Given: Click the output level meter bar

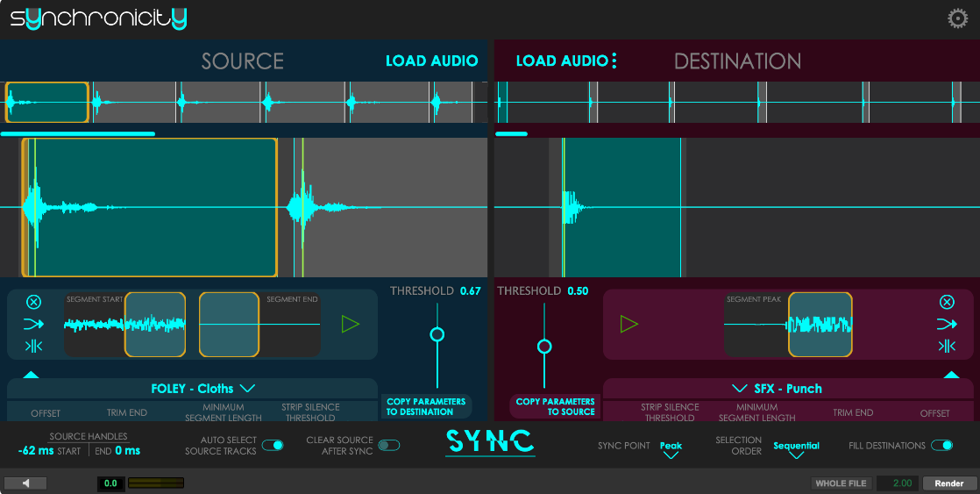Looking at the screenshot, I should 156,483.
